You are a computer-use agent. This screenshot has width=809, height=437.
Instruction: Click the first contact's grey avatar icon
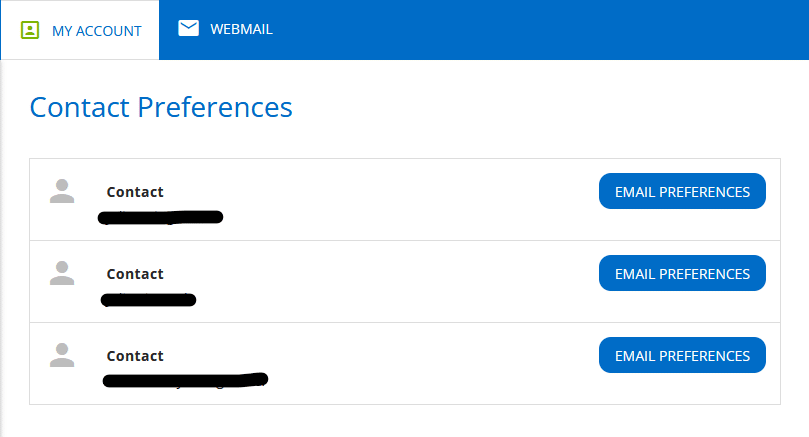62,191
